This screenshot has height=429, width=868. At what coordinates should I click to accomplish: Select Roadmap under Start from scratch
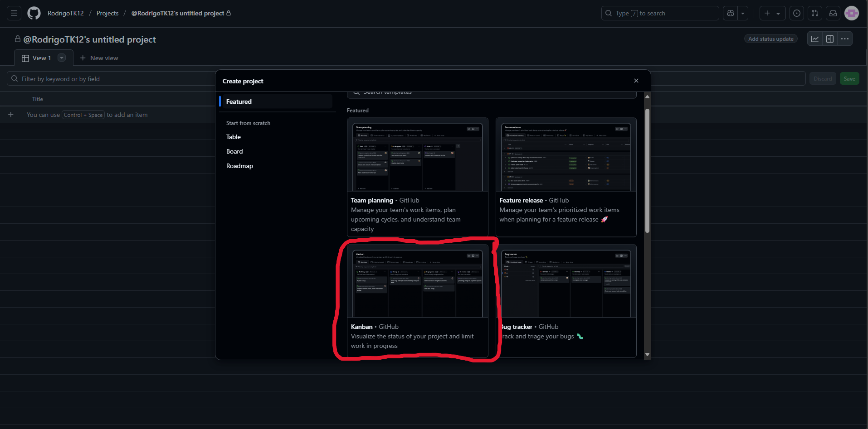(x=239, y=166)
